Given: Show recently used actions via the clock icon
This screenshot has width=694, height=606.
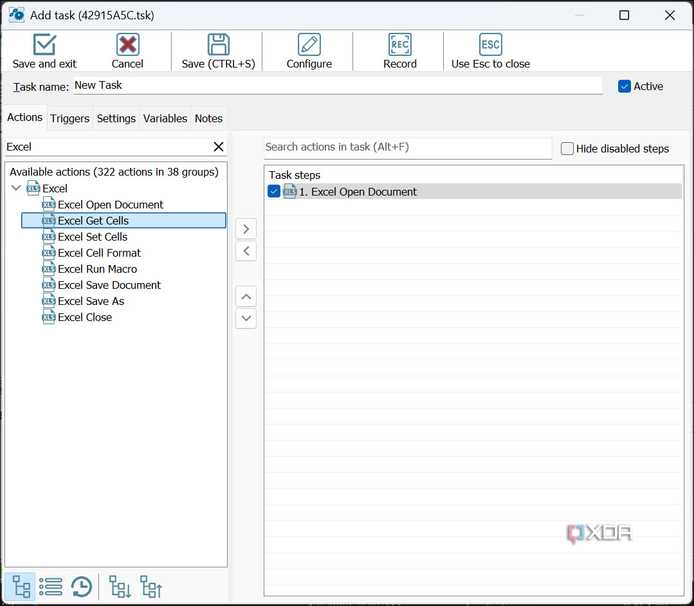Looking at the screenshot, I should (81, 587).
